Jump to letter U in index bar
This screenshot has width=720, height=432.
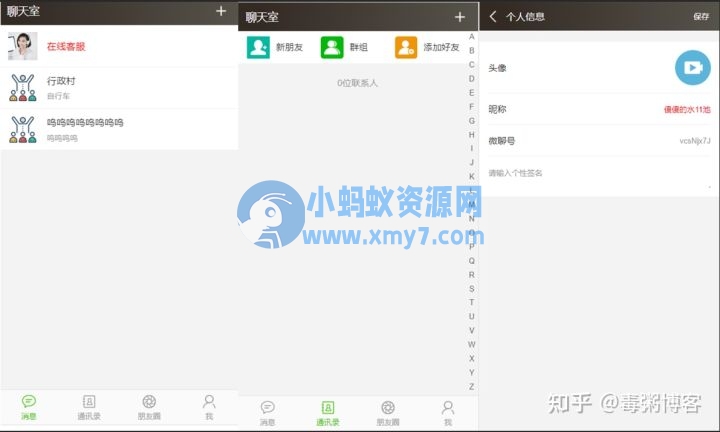472,317
